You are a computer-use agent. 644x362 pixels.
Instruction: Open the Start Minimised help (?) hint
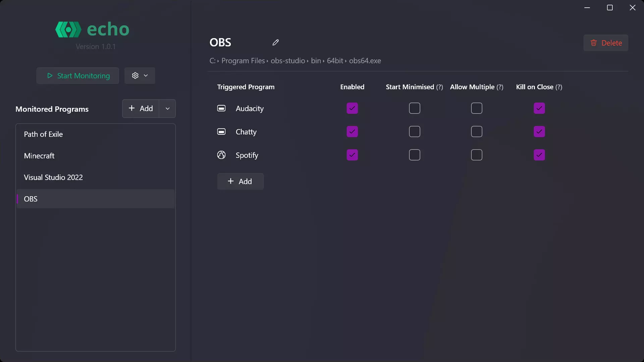(x=439, y=87)
